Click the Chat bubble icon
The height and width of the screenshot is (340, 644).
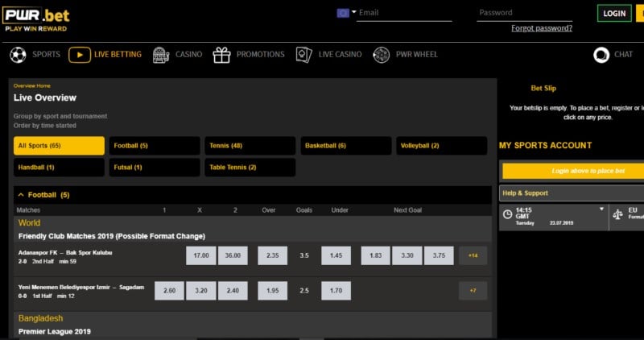(601, 55)
